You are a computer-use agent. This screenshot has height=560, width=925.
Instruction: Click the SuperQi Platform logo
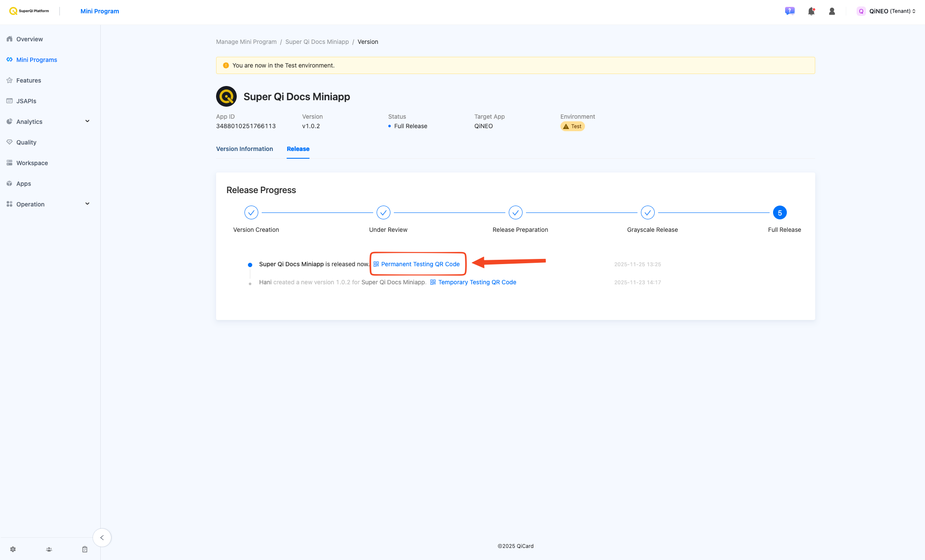pos(29,11)
